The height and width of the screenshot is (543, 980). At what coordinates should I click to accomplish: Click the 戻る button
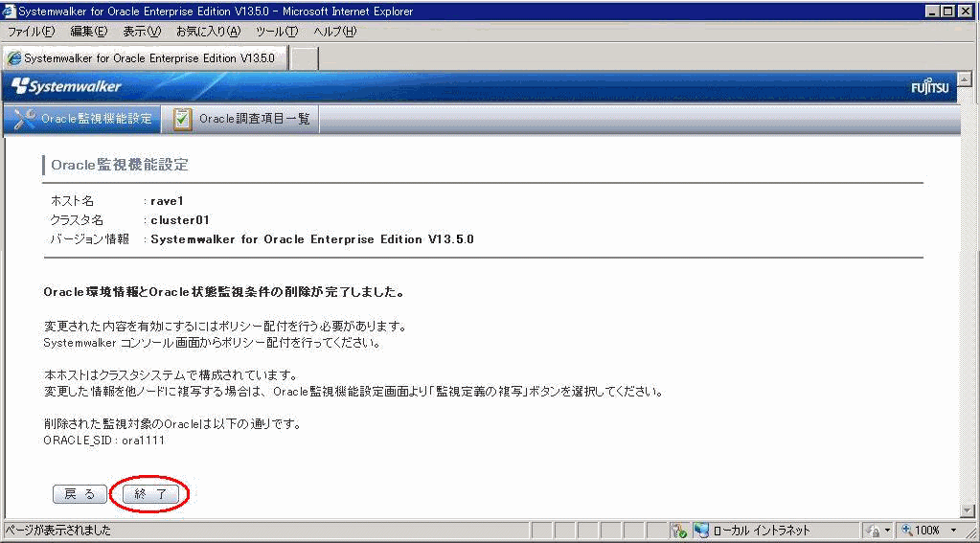(x=80, y=493)
